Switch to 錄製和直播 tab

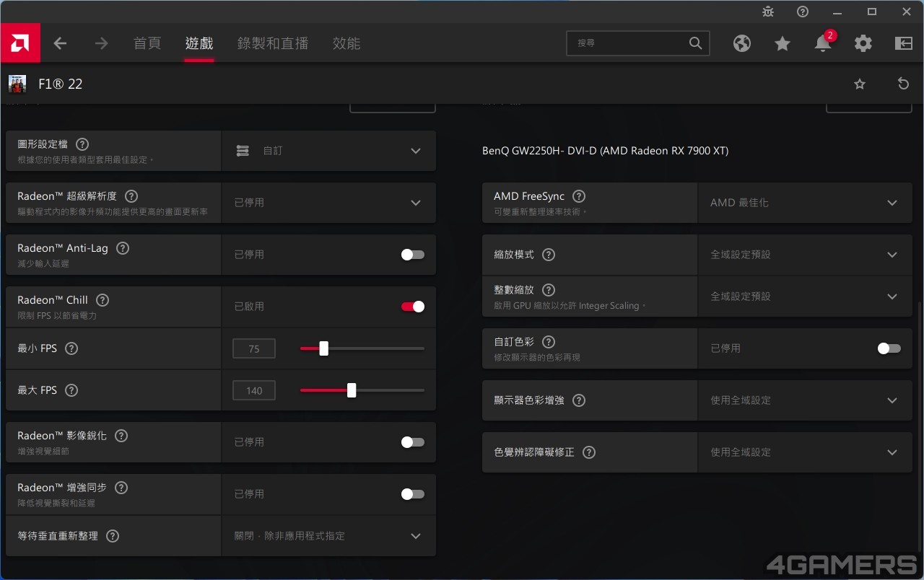click(273, 43)
